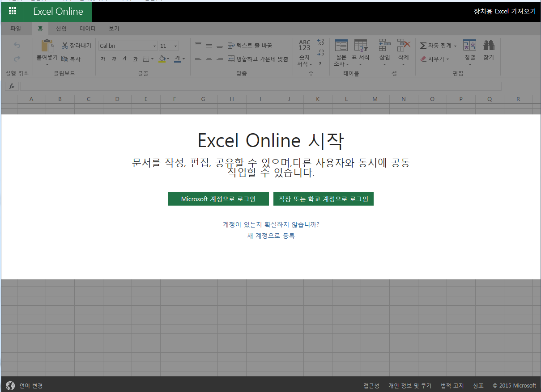Viewport: 541px width, 392px height.
Task: Undo the last action
Action: click(17, 46)
